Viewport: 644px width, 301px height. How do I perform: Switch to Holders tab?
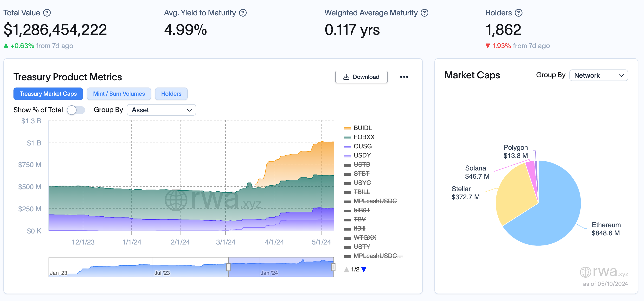pyautogui.click(x=171, y=94)
